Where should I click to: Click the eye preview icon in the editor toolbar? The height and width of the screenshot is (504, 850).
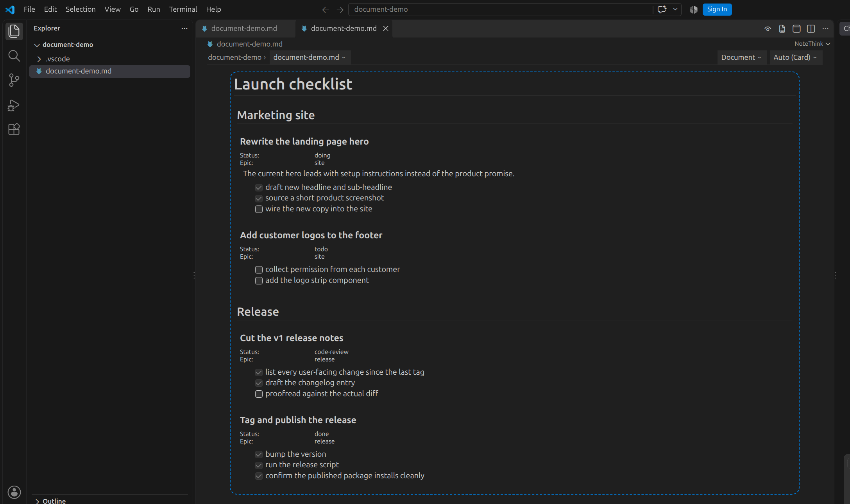(768, 29)
